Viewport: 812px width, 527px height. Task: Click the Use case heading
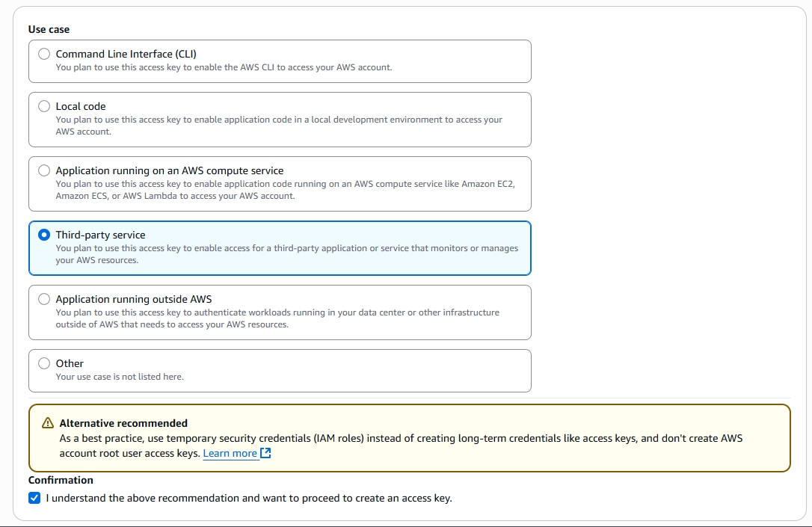coord(49,29)
